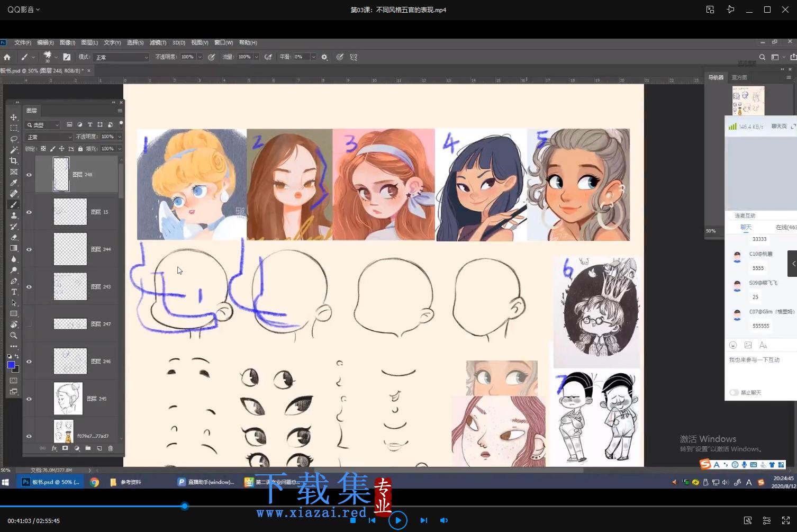Add layer style fx icon
The width and height of the screenshot is (797, 532).
pos(54,448)
